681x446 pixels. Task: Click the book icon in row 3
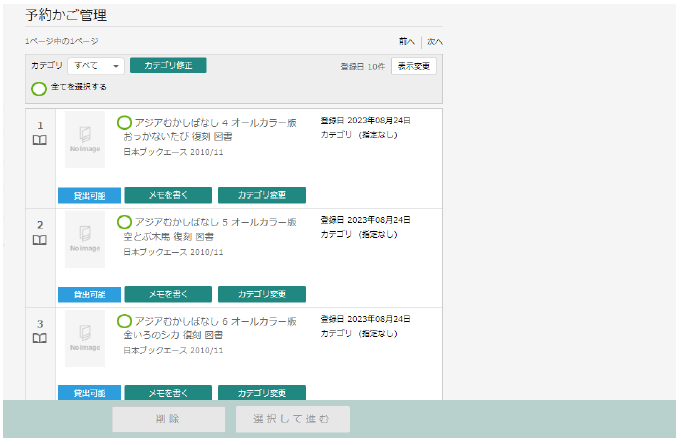click(40, 338)
